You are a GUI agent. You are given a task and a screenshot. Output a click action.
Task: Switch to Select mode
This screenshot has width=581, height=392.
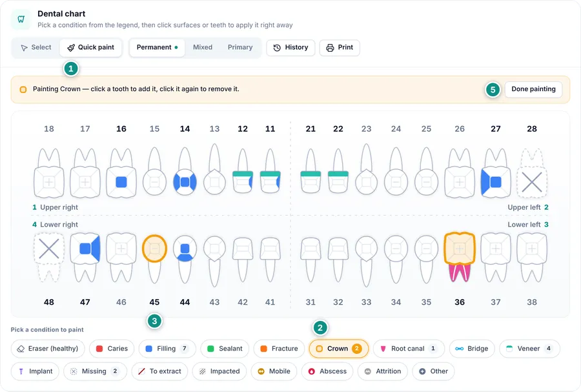click(x=36, y=47)
